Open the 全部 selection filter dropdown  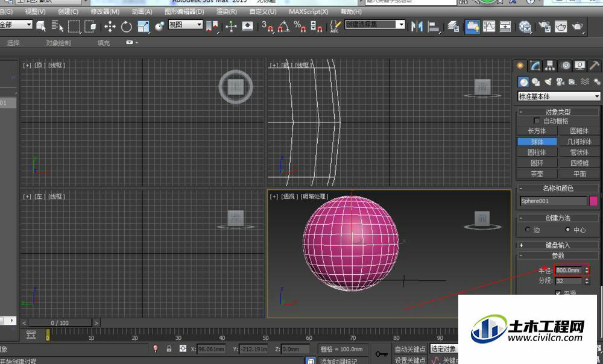(16, 25)
